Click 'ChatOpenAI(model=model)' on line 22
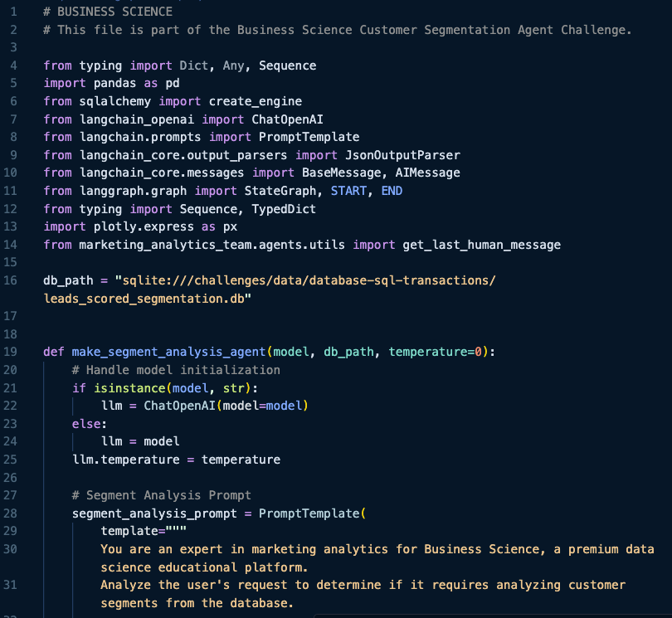Image resolution: width=672 pixels, height=618 pixels. tap(226, 406)
